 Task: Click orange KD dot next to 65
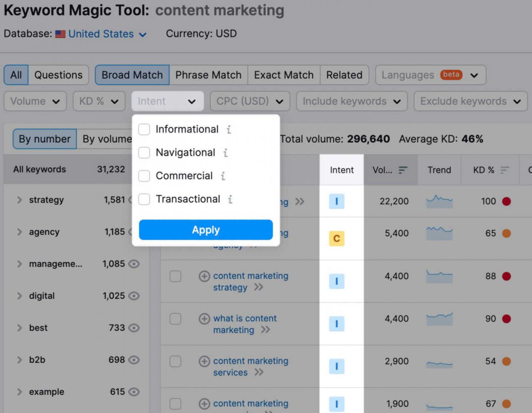click(x=506, y=234)
